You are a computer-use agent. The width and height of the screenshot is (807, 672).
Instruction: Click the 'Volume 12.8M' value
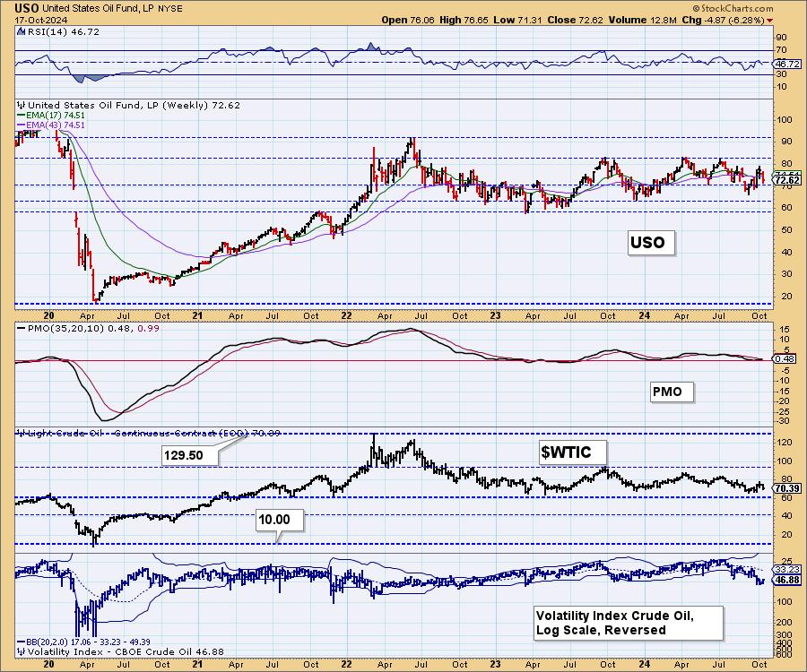[642, 20]
